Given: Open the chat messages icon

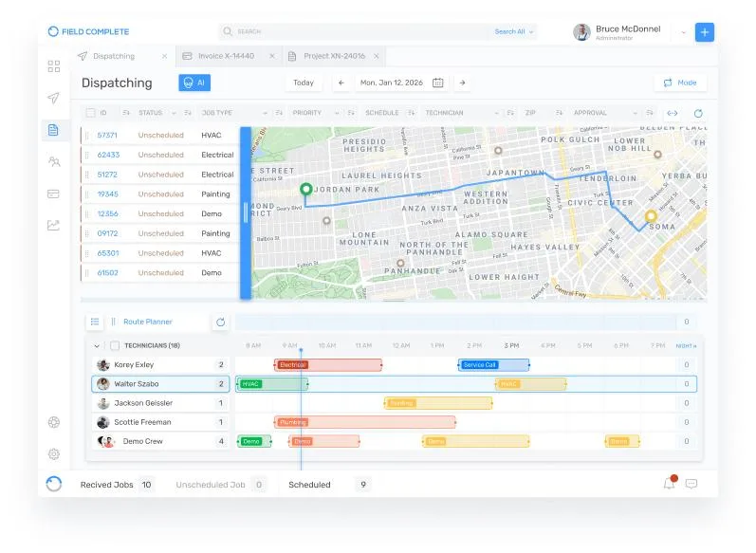Looking at the screenshot, I should [x=691, y=484].
